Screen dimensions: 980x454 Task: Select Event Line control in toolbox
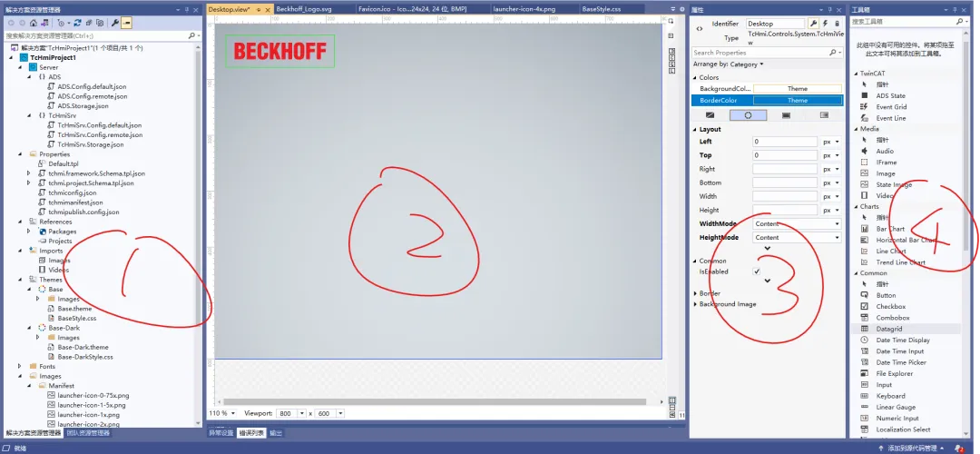(x=891, y=118)
